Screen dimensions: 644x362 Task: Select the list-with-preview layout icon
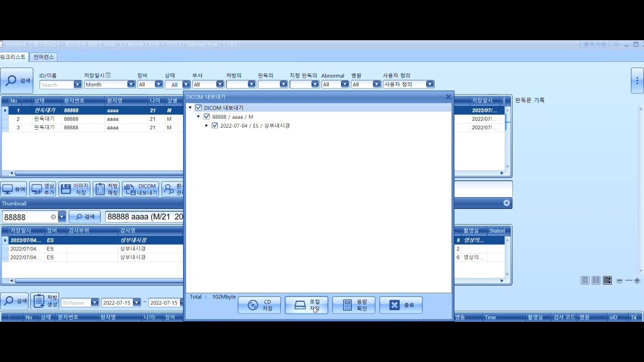pos(607,281)
